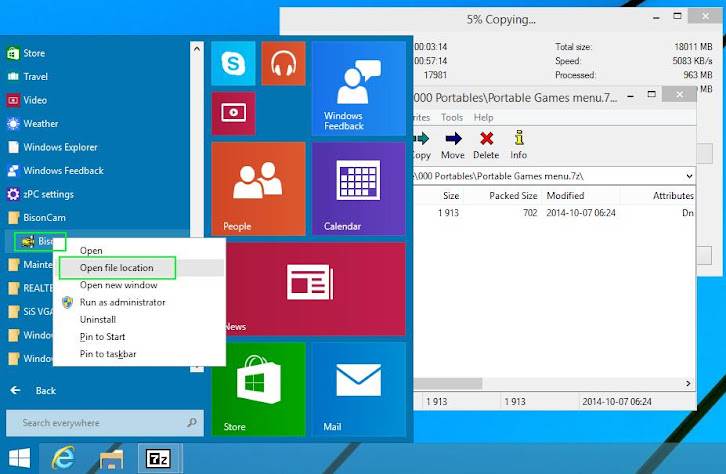The image size is (726, 474).
Task: Open the Tools menu in 7-Zip
Action: [452, 118]
